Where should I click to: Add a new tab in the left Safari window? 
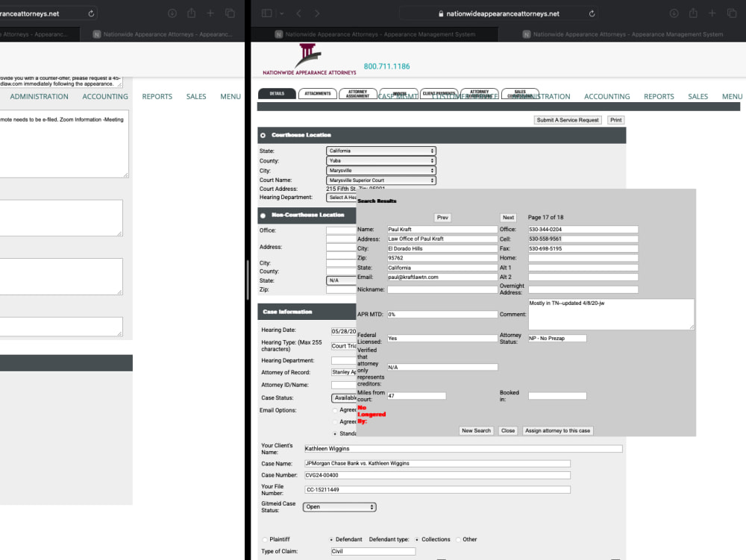pos(210,13)
